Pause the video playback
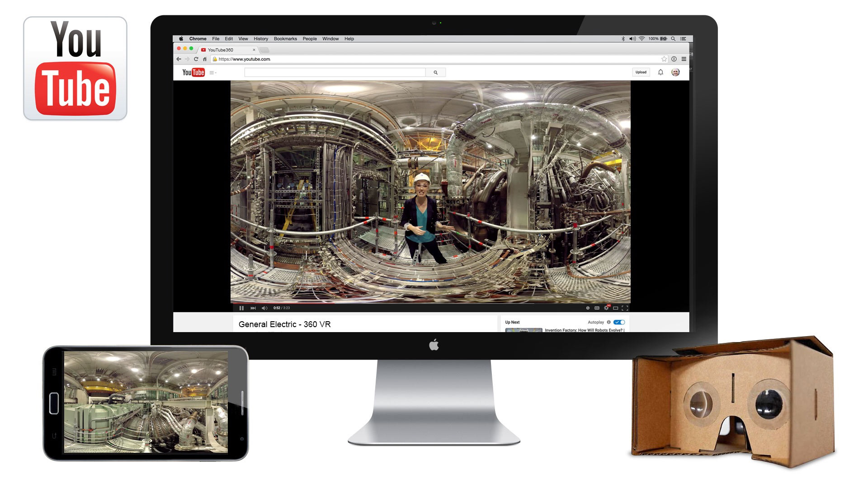This screenshot has height=488, width=868. (241, 308)
